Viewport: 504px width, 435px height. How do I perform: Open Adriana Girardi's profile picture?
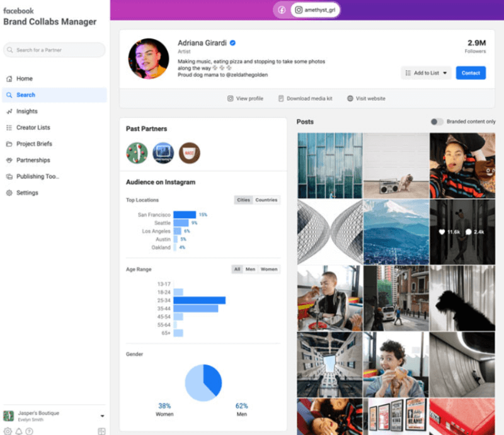click(149, 59)
